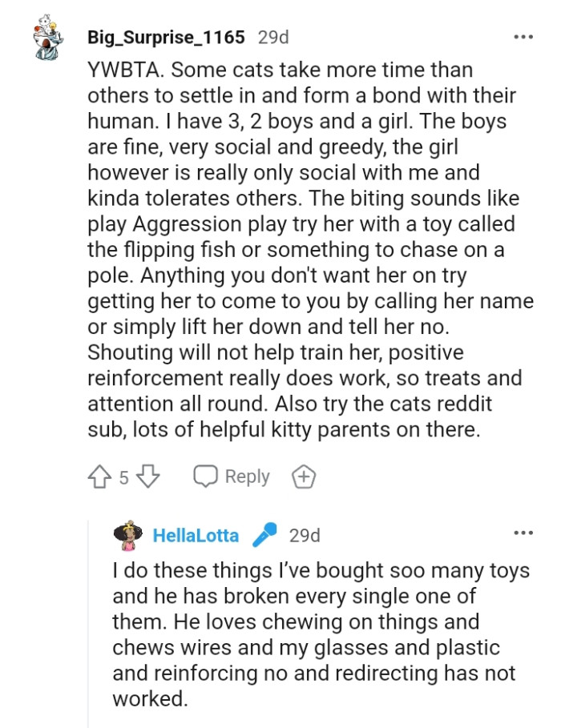Click the 29d timestamp beside HellaLotta
This screenshot has width=561, height=728.
305,535
